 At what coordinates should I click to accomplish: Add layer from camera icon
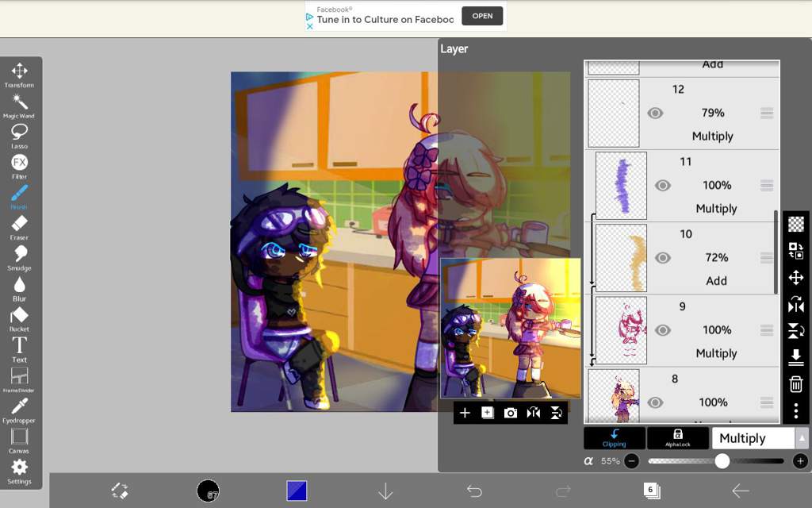click(x=510, y=413)
